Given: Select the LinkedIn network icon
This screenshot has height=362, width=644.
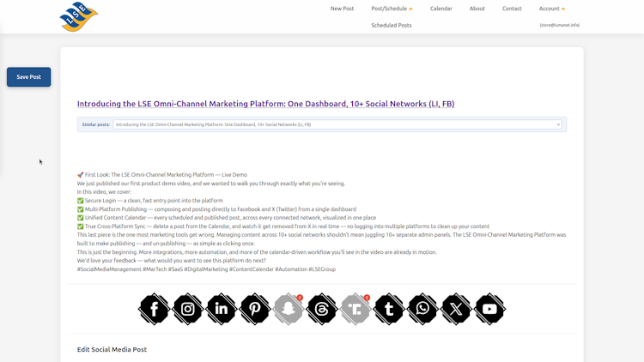Looking at the screenshot, I should [221, 309].
